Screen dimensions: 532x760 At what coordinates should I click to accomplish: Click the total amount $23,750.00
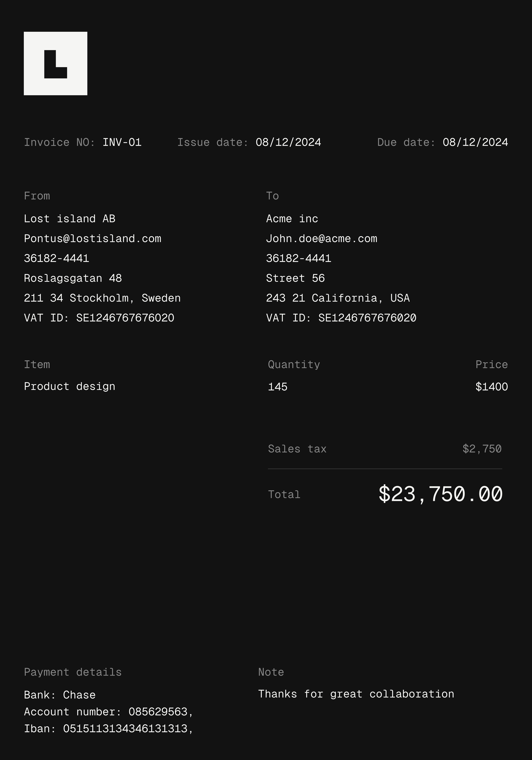coord(441,494)
